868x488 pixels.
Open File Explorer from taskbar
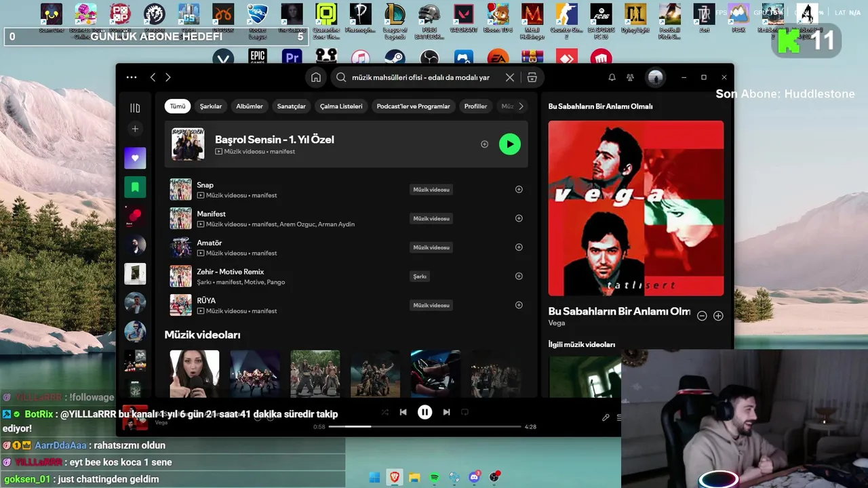coord(414,478)
